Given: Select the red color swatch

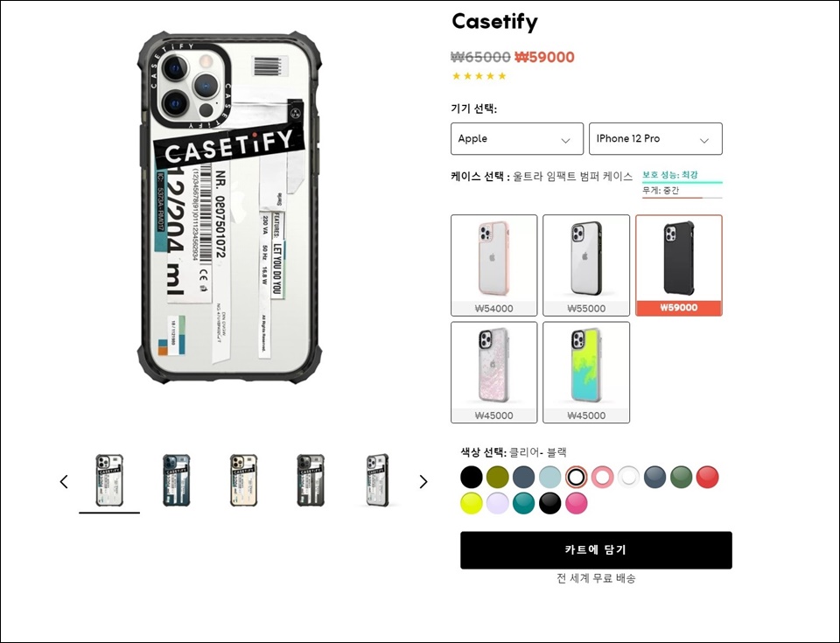Looking at the screenshot, I should click(x=707, y=477).
